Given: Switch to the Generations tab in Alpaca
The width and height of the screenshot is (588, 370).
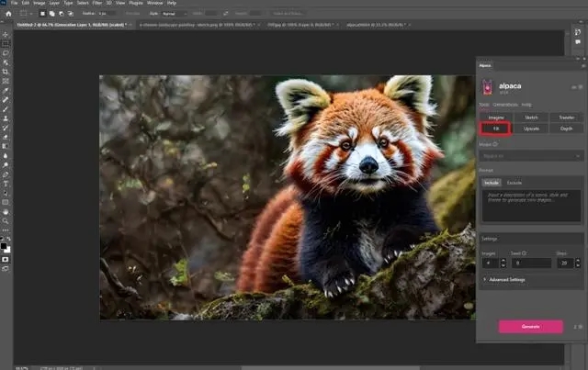Looking at the screenshot, I should (x=505, y=105).
